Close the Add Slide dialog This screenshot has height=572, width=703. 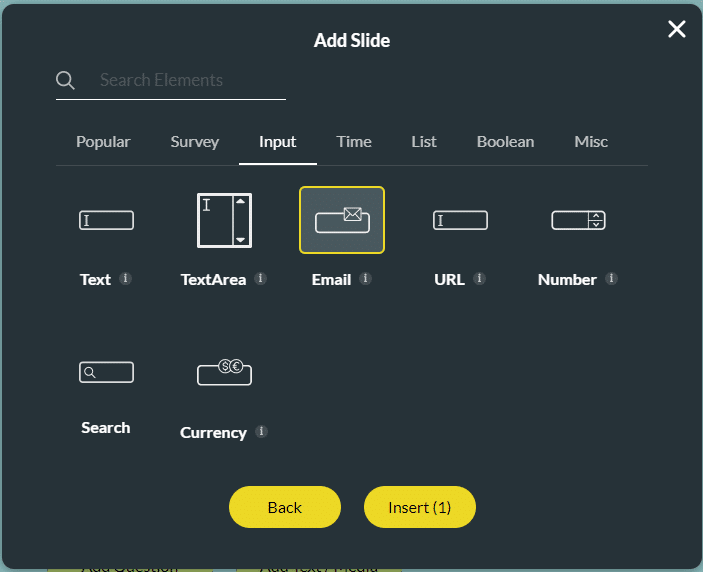click(677, 29)
